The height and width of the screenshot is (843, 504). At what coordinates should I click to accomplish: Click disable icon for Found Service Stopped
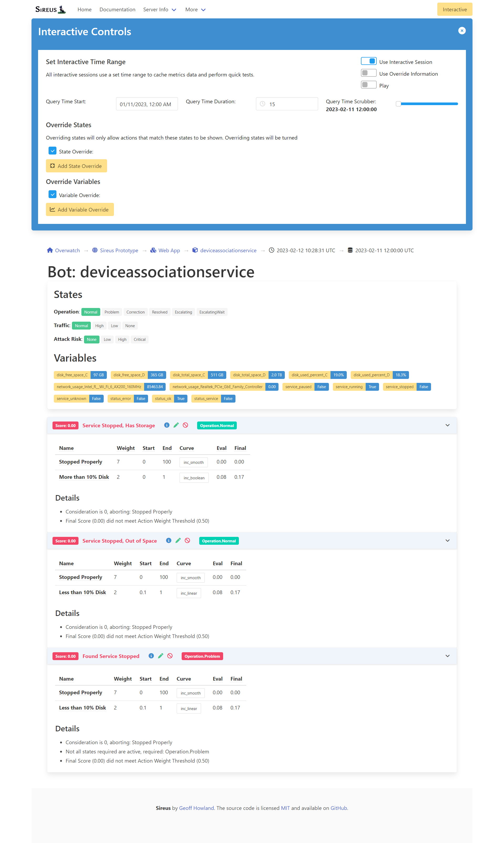click(170, 655)
